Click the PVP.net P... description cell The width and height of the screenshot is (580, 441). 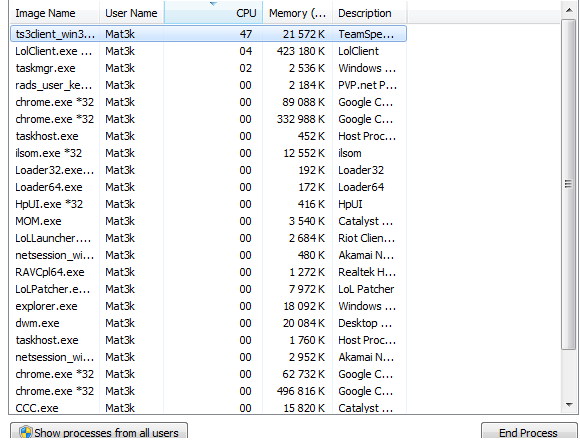tap(367, 85)
